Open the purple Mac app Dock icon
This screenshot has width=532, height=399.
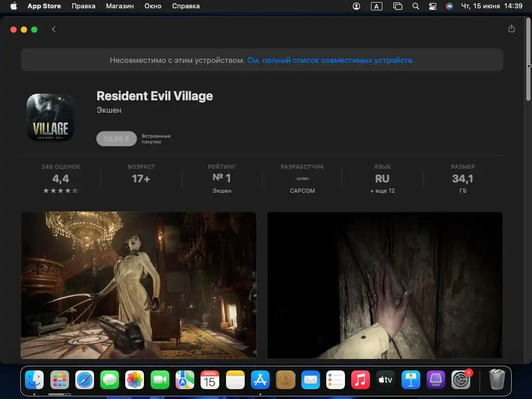(x=436, y=380)
